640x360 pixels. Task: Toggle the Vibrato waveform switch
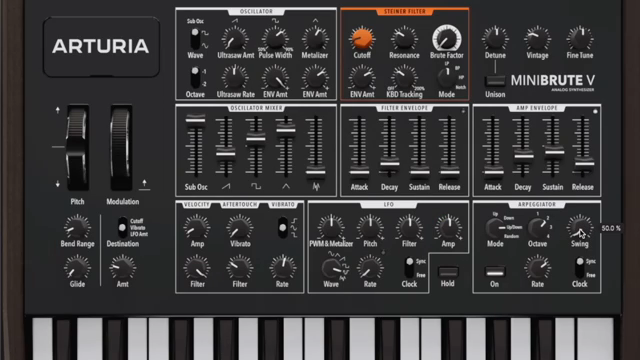pyautogui.click(x=282, y=227)
